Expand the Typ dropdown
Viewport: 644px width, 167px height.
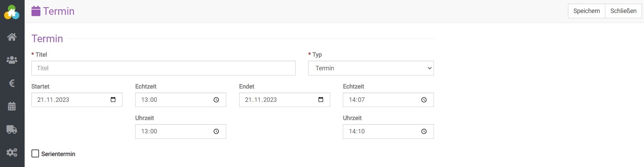(x=371, y=68)
